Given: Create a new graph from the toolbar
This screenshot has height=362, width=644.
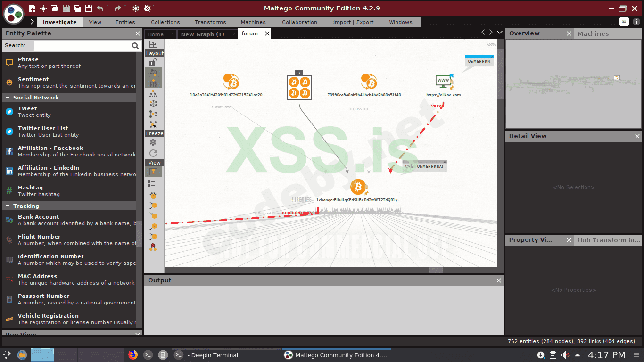Looking at the screenshot, I should click(x=33, y=8).
